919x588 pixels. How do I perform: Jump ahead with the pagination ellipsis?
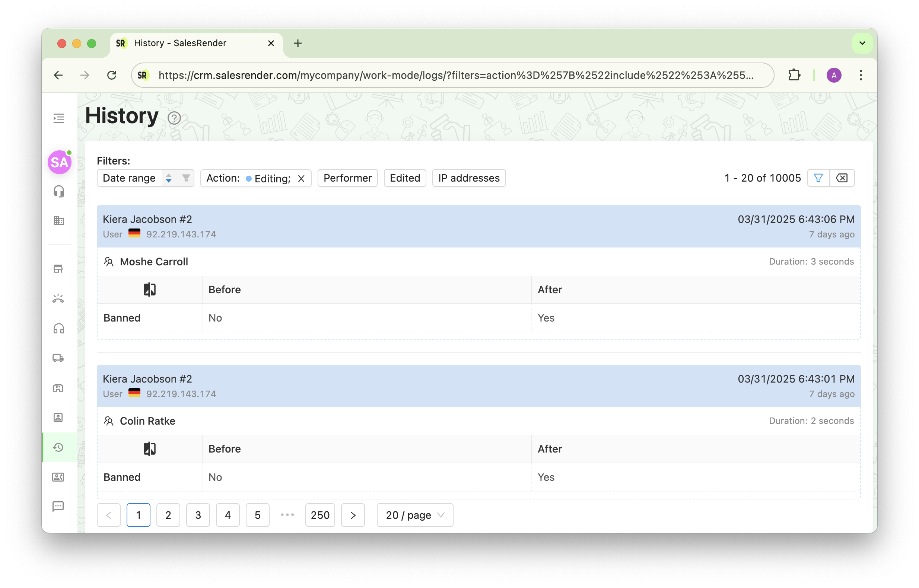point(287,515)
